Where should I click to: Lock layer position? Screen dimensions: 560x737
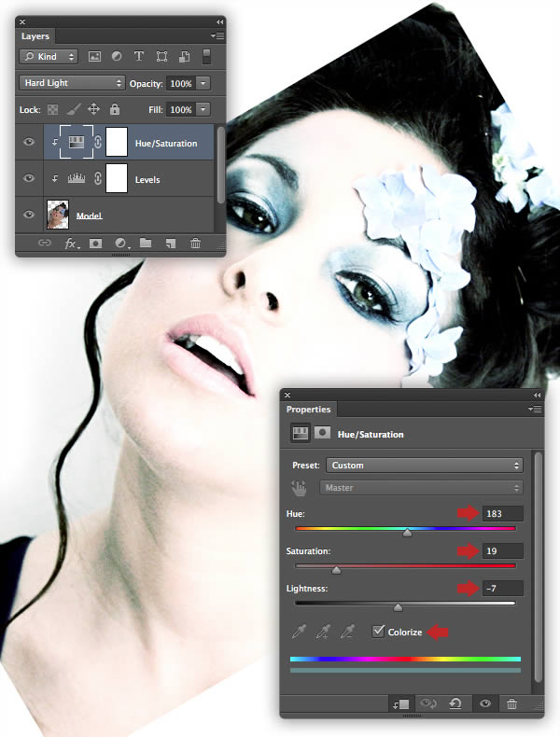pos(93,109)
